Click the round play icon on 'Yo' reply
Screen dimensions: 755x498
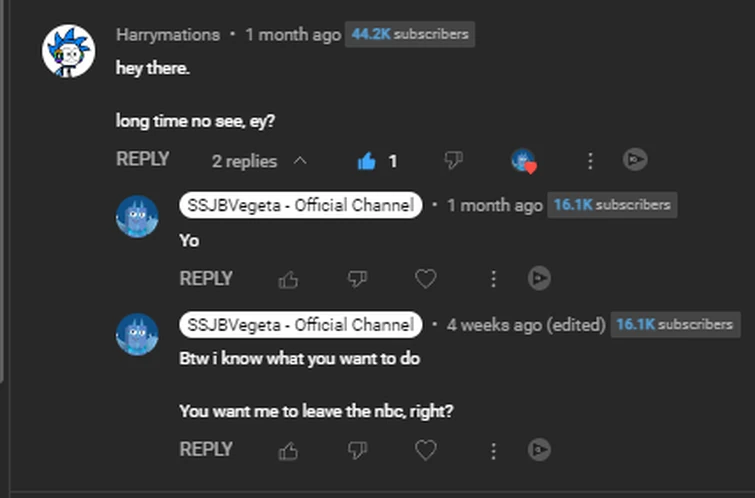point(539,279)
